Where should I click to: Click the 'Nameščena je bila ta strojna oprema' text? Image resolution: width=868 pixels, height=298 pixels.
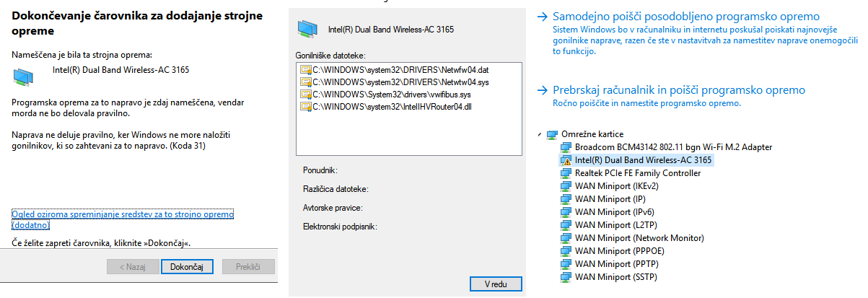82,54
